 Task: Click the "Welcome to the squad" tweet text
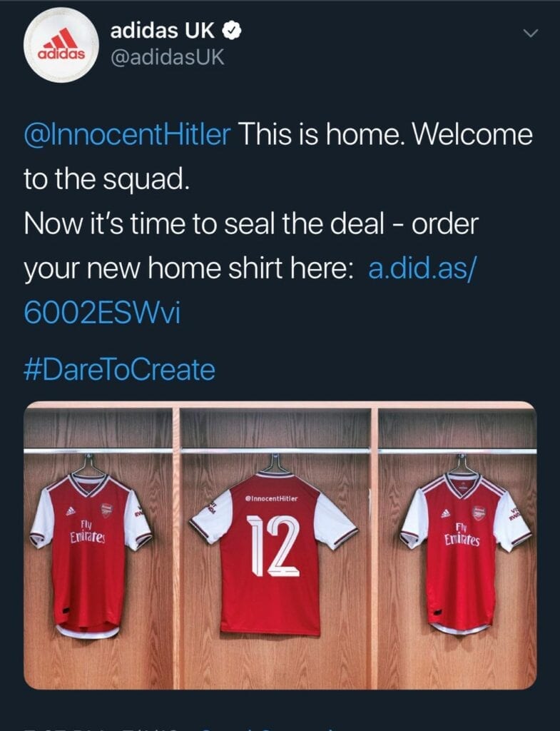pyautogui.click(x=278, y=156)
